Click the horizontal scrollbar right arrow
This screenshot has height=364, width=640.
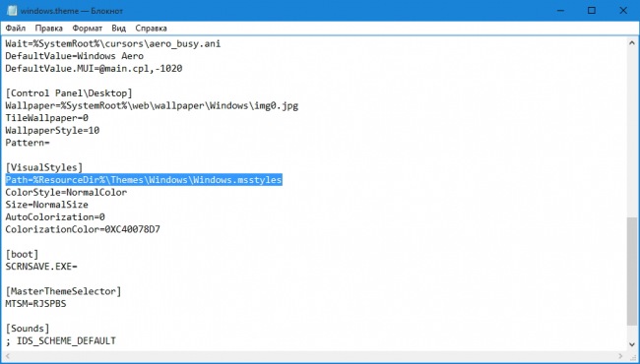tap(621, 356)
